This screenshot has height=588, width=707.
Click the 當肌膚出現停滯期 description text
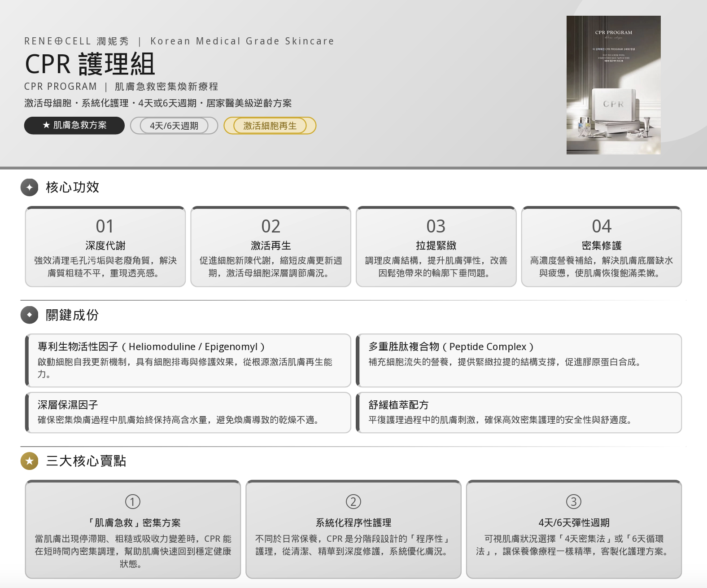point(133,551)
